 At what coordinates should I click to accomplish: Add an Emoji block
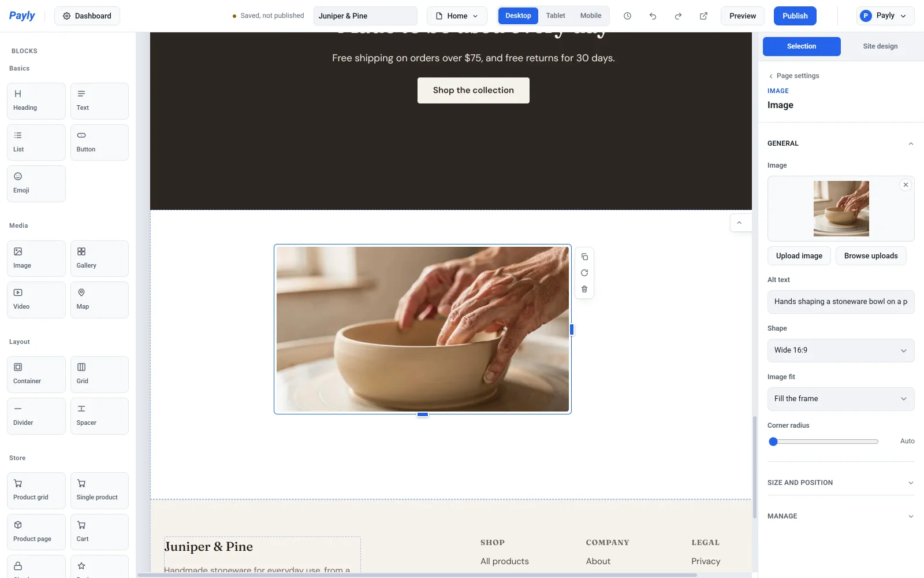pyautogui.click(x=36, y=184)
